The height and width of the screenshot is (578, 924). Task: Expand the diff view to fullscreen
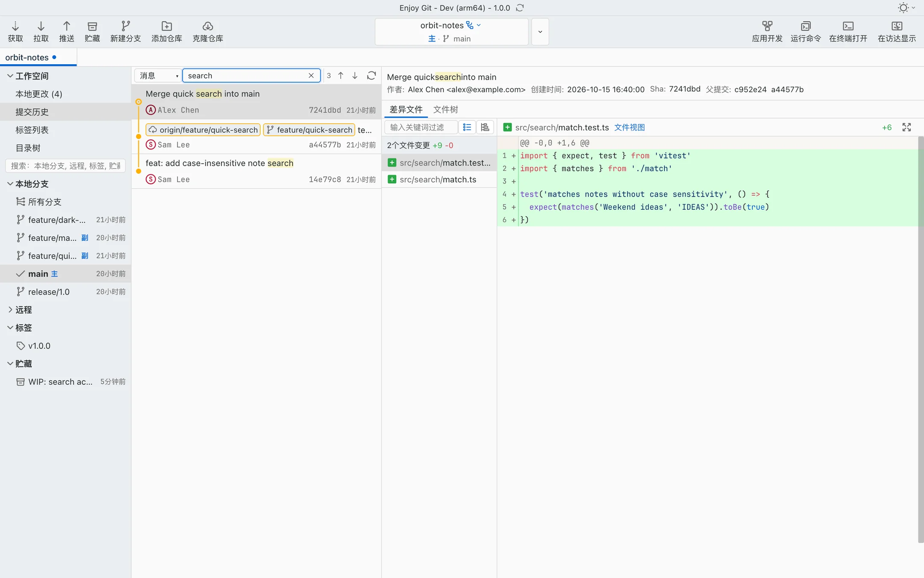click(906, 127)
